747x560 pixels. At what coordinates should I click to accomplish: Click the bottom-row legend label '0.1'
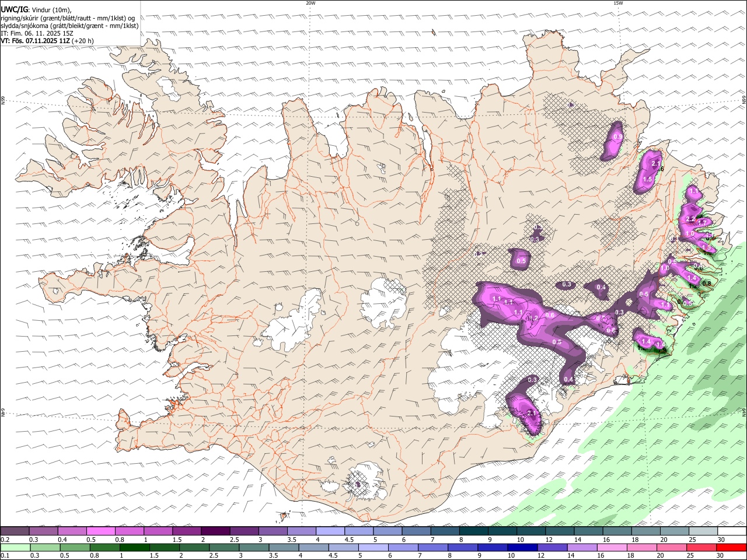coord(5,556)
